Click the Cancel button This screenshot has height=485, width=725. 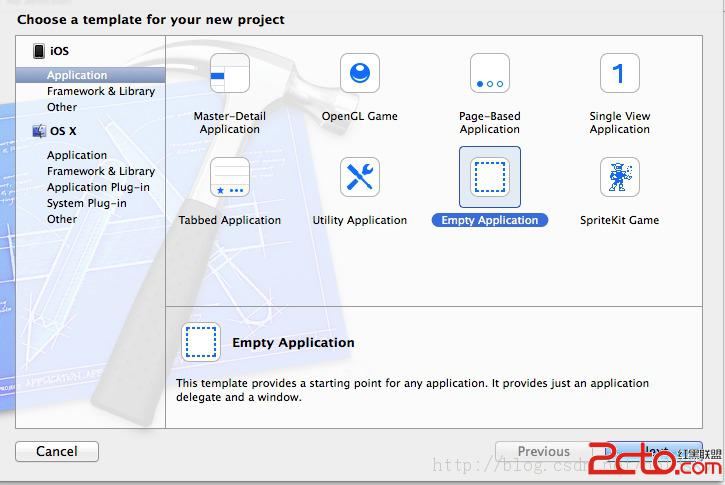tap(57, 451)
